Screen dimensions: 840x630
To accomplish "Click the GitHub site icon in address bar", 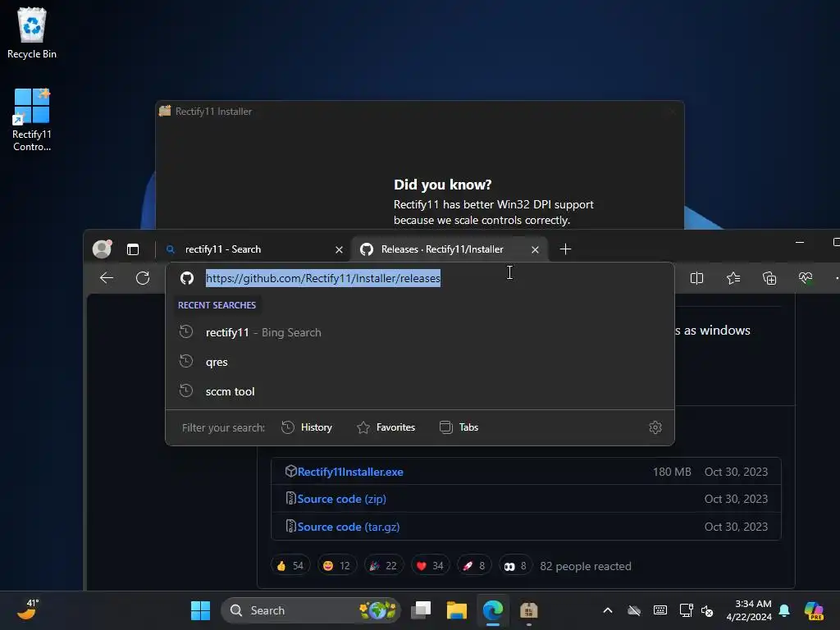I will pos(187,278).
